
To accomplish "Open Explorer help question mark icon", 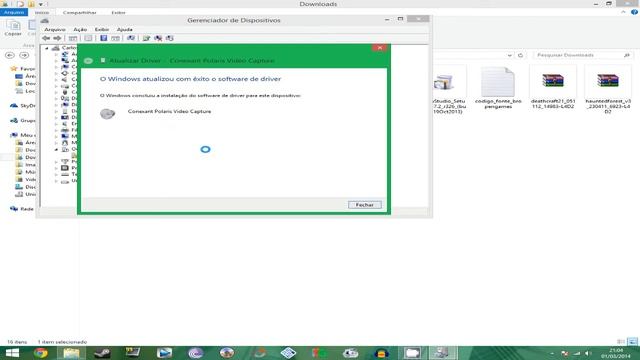I will (634, 12).
